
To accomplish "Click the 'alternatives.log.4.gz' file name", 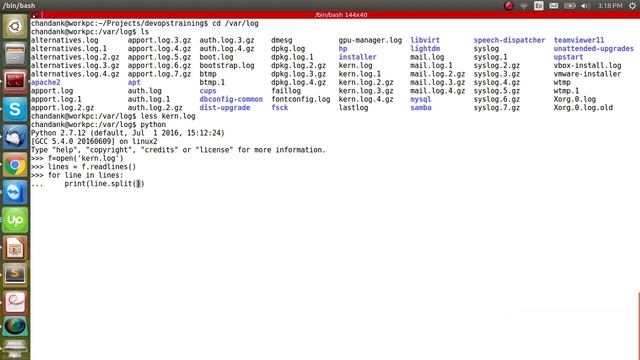I will pyautogui.click(x=75, y=74).
